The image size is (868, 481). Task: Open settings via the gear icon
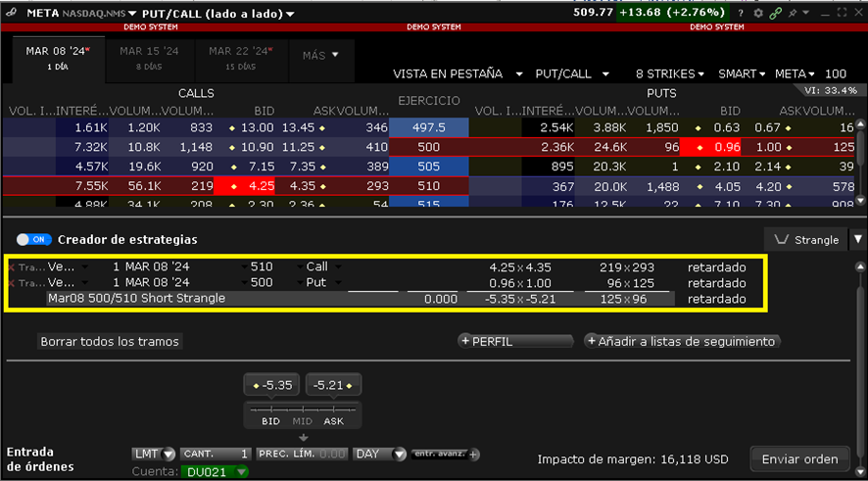(758, 14)
